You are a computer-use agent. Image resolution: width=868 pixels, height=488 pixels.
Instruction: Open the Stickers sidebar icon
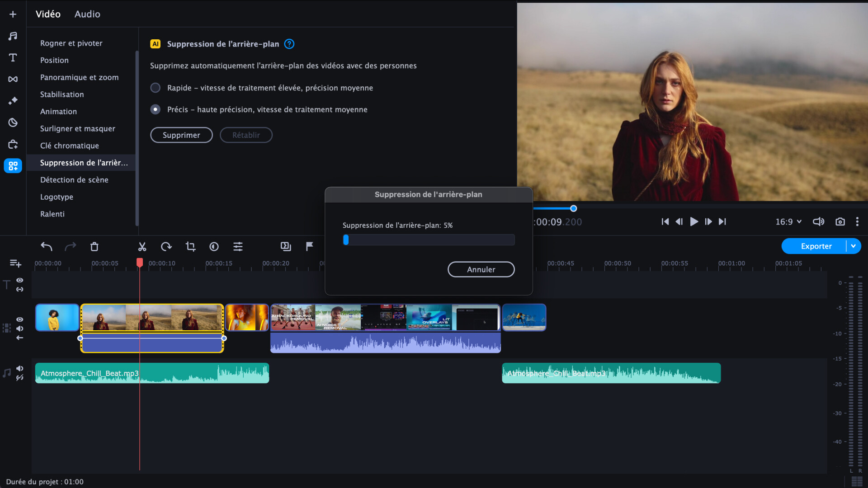13,122
